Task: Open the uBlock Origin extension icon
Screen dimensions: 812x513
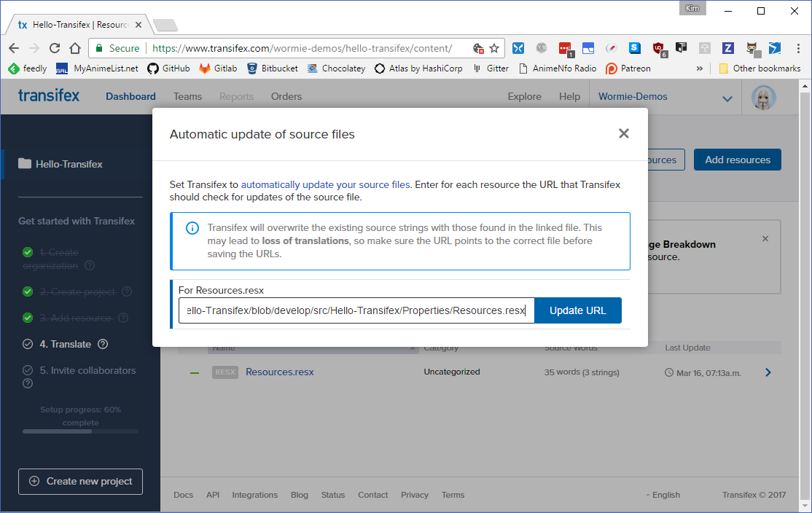Action: (659, 49)
